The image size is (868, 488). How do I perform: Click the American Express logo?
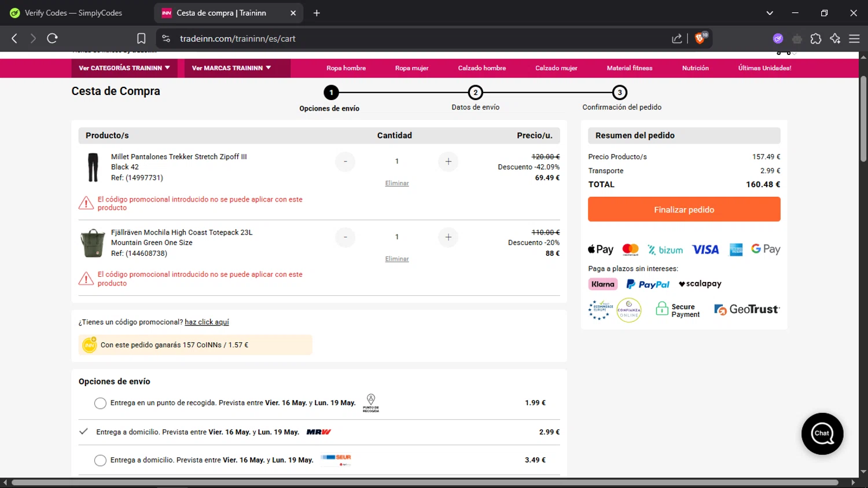[736, 249]
